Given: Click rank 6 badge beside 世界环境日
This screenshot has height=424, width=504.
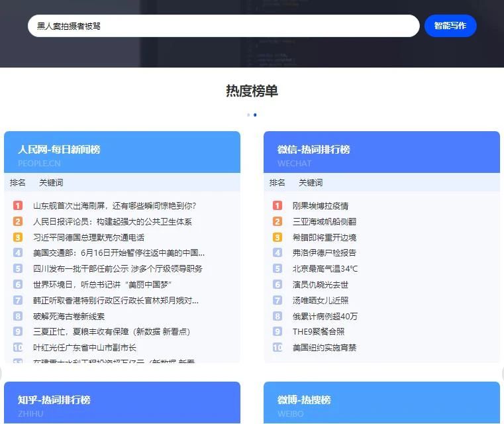Looking at the screenshot, I should click(18, 284).
